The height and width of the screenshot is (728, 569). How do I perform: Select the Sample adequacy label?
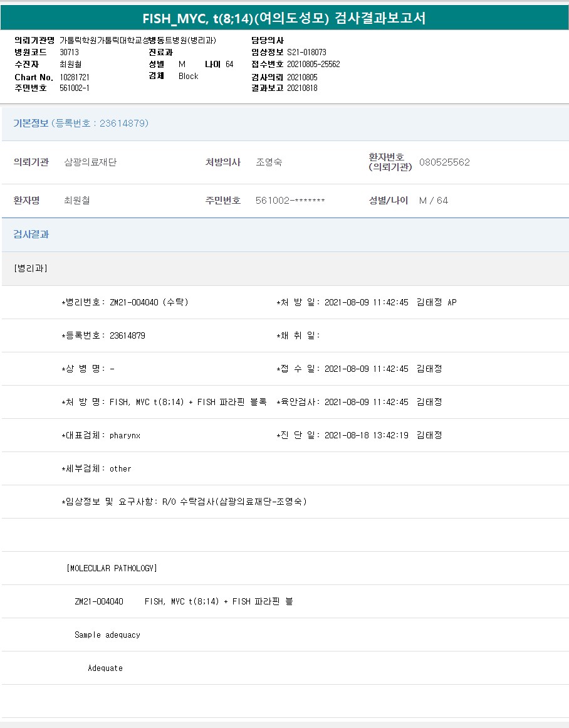click(x=107, y=635)
